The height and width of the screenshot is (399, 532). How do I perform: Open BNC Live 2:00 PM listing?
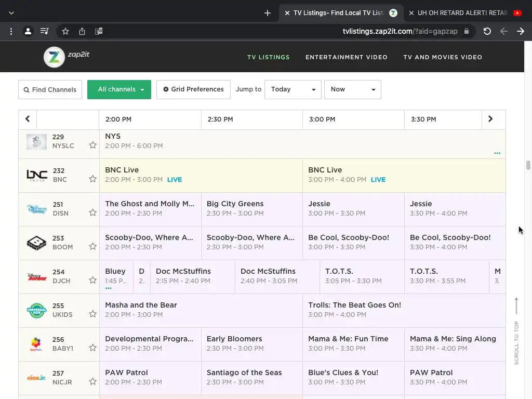tap(201, 176)
